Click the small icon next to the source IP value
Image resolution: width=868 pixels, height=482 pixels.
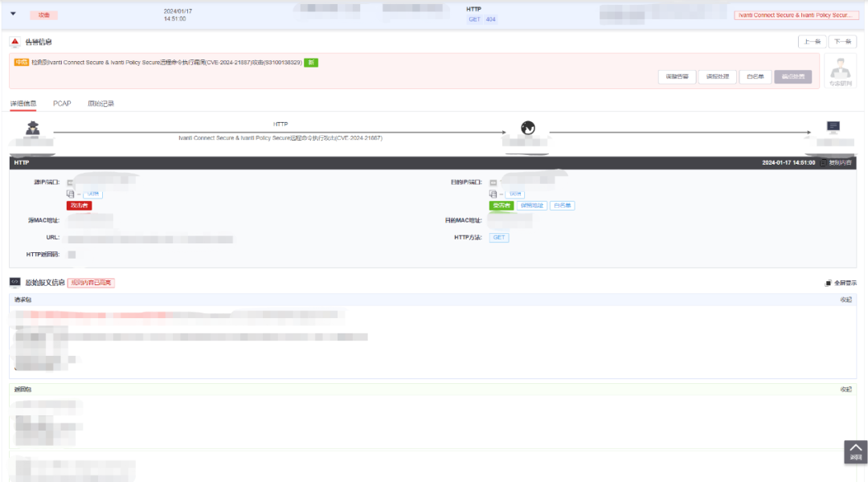pyautogui.click(x=70, y=182)
